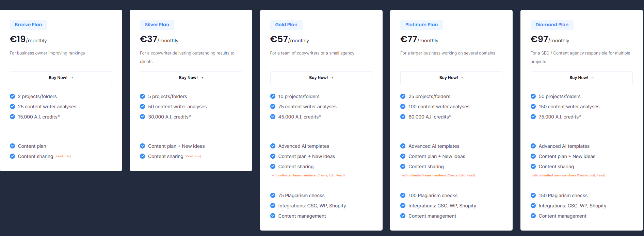Viewport: 644px width, 236px height.
Task: Click checkmark beside 100 content writer analyses
Action: [x=403, y=107]
